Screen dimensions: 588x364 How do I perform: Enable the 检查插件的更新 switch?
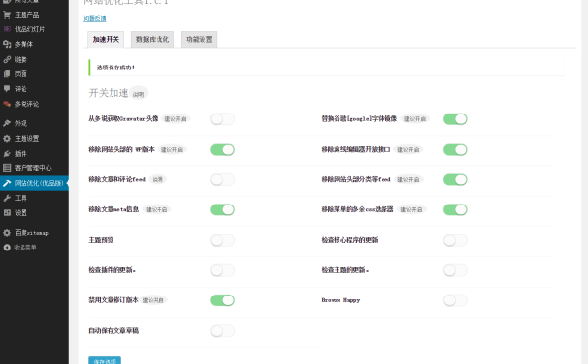[222, 270]
